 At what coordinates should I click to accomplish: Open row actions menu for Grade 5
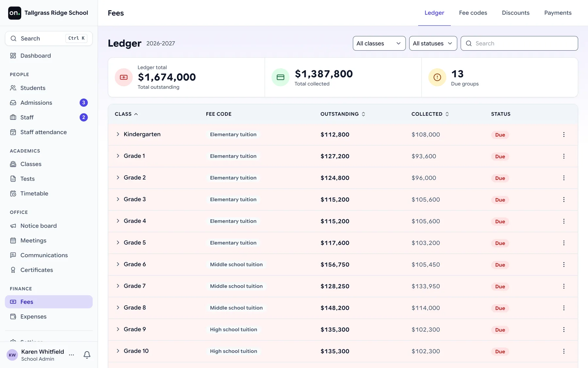coord(564,243)
